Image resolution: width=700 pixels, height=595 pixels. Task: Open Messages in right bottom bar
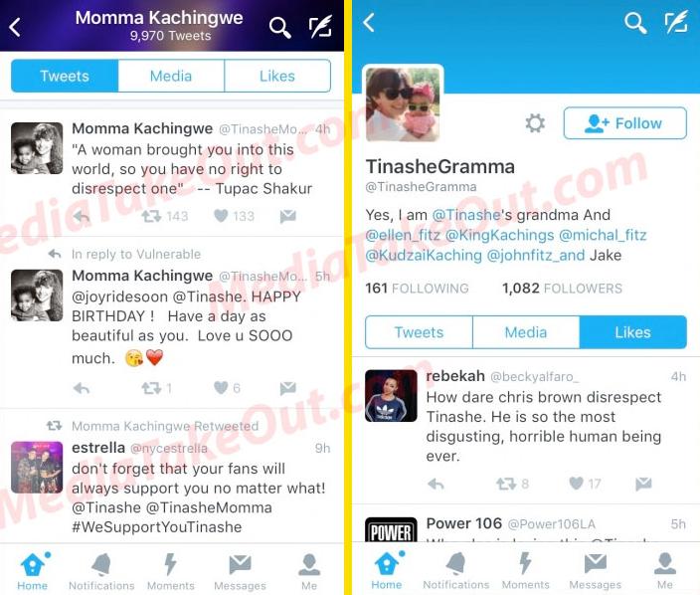pos(595,571)
